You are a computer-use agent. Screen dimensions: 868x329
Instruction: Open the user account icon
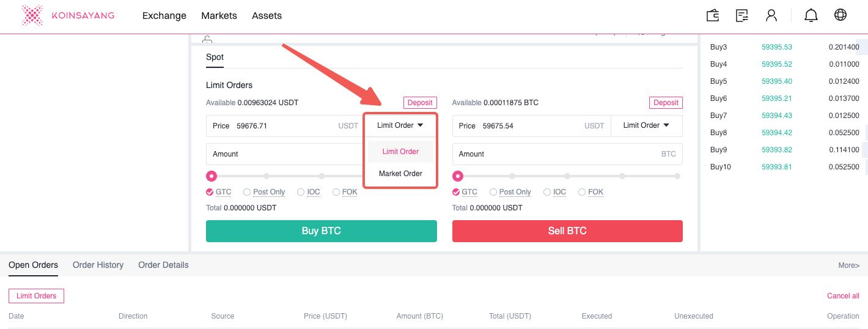(771, 15)
